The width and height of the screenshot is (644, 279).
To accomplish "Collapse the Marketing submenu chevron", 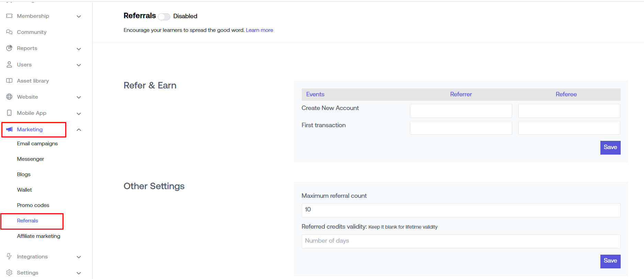I will [79, 130].
